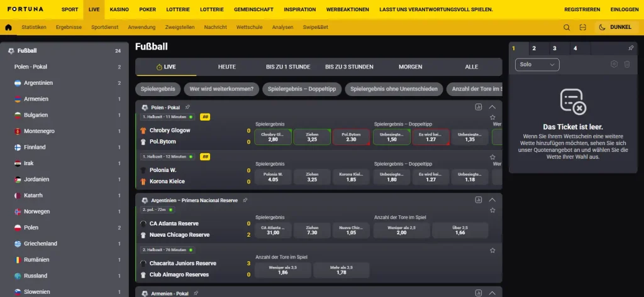The height and width of the screenshot is (297, 644).
Task: Pick Über 2,5 at odds 1,66
Action: tap(460, 230)
